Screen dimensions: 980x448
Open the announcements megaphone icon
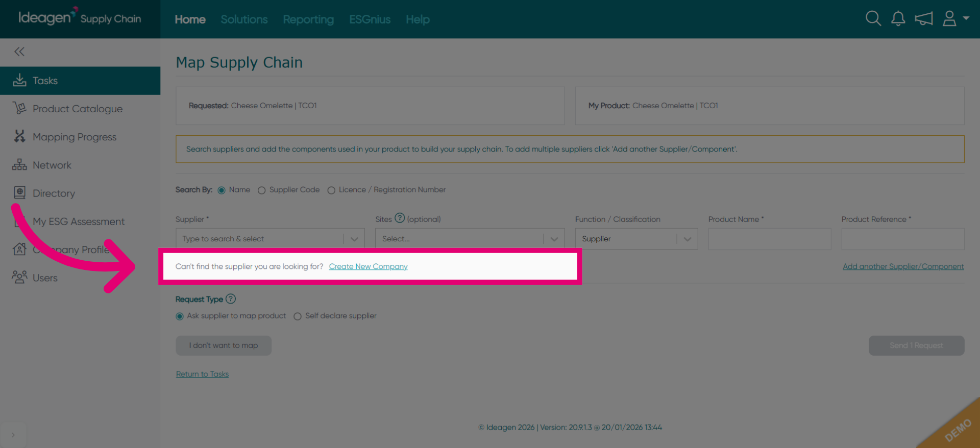[x=924, y=19]
